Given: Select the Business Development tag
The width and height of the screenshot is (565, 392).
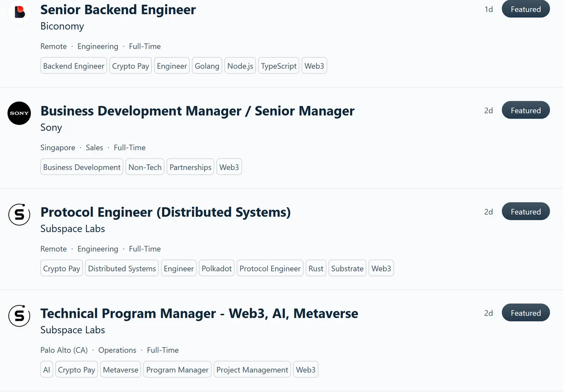Looking at the screenshot, I should [x=82, y=167].
